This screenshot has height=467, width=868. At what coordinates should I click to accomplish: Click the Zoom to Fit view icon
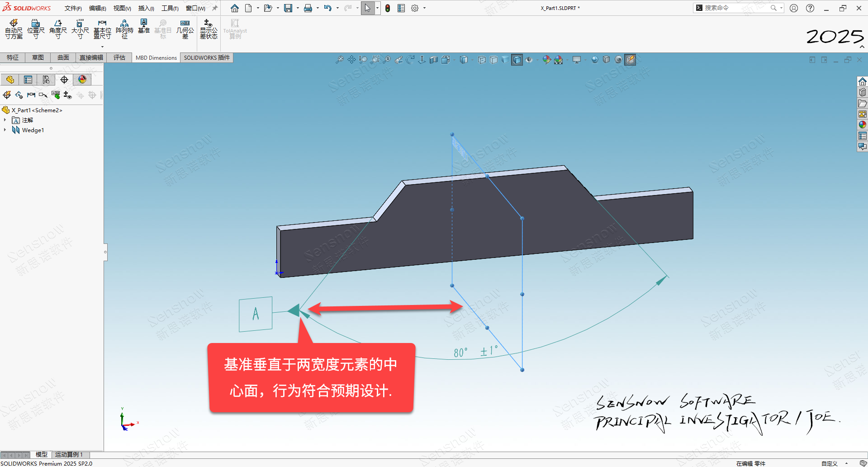pos(340,60)
